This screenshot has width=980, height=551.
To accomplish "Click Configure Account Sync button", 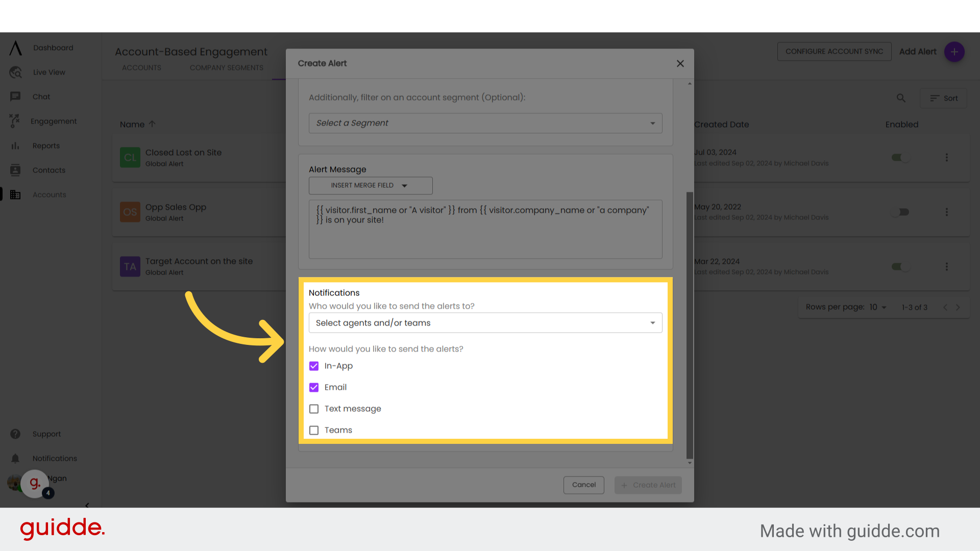I will coord(834,52).
